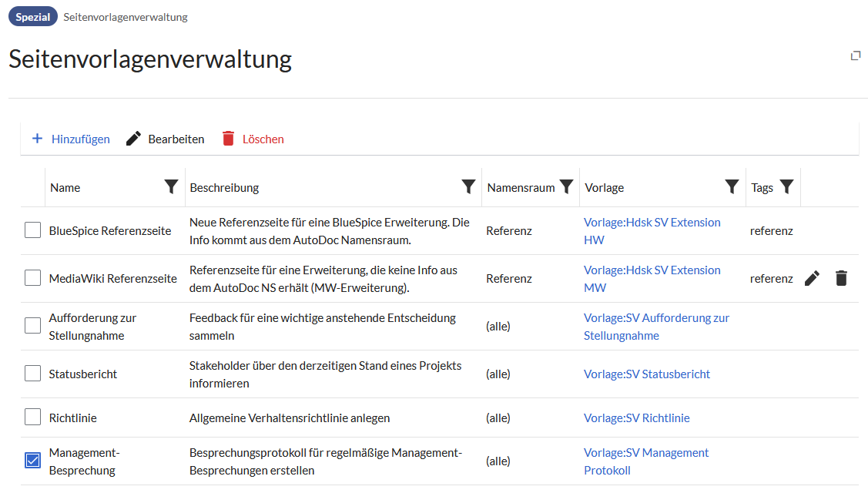
Task: Click trash icon in MediaWiki Referenzseite row
Action: (841, 279)
